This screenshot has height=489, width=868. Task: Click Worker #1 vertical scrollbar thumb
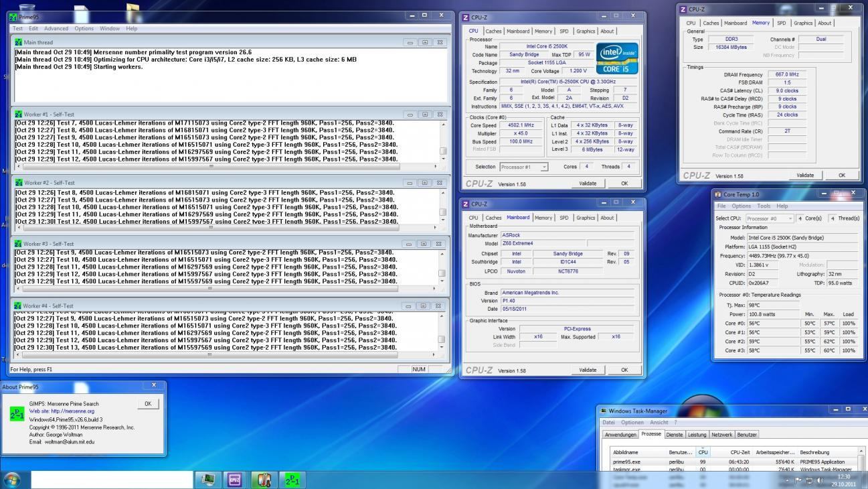tap(442, 151)
